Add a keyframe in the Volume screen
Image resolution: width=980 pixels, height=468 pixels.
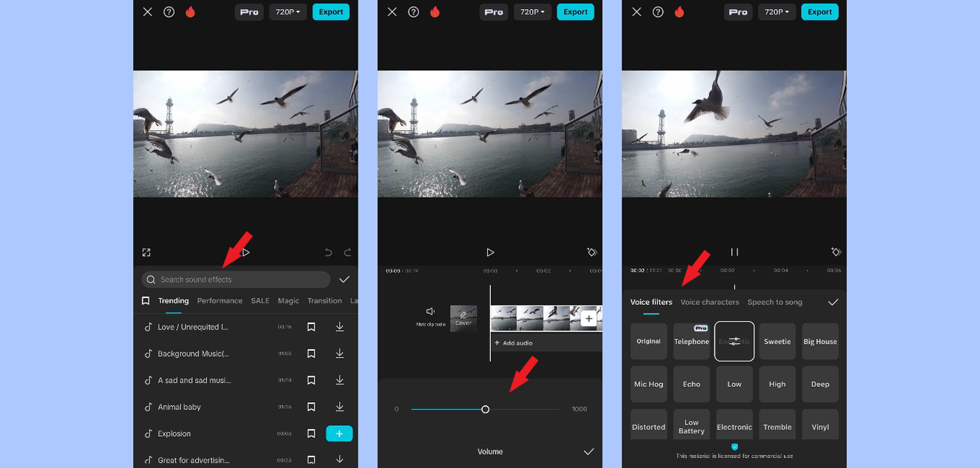[x=591, y=252]
